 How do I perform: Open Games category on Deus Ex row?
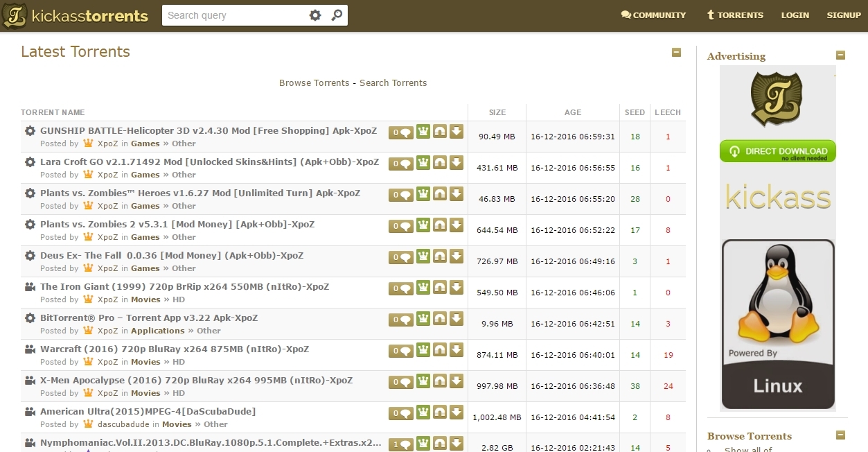coord(145,268)
